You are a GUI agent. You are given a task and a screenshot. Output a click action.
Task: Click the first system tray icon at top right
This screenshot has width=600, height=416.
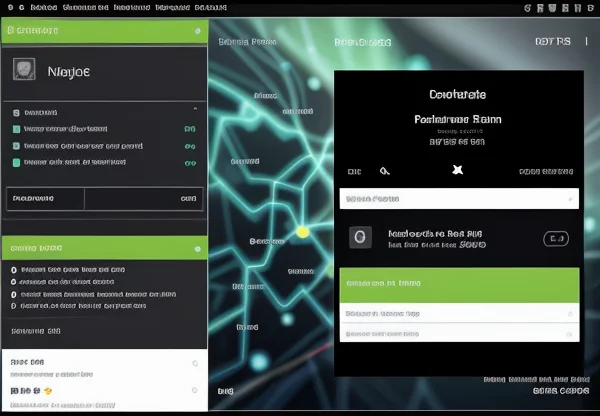[x=528, y=8]
